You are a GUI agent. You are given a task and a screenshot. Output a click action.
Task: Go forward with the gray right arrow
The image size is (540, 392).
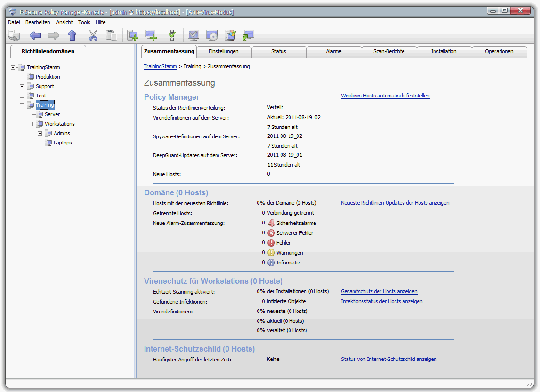(x=53, y=35)
